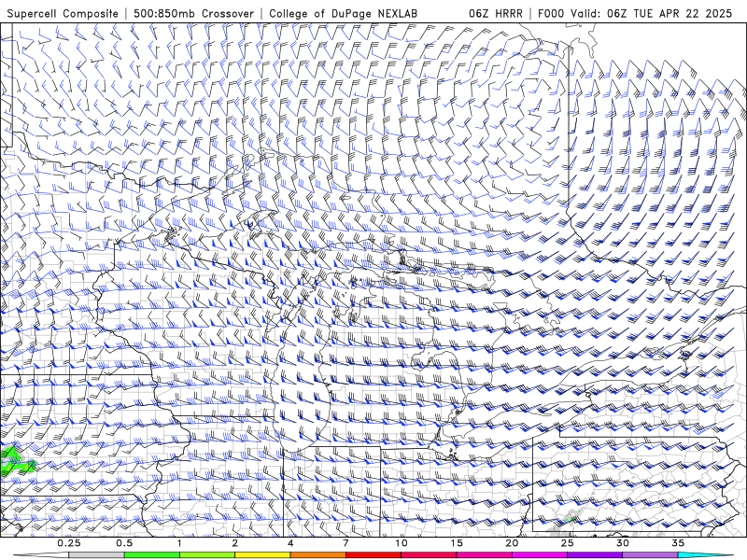
Task: Click the bright green legend swatch after 0.5
Action: point(151,555)
